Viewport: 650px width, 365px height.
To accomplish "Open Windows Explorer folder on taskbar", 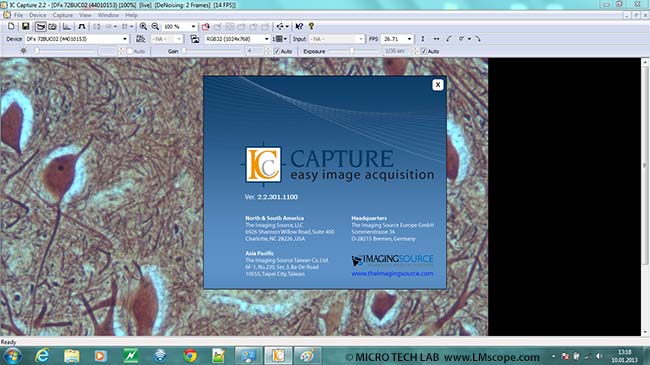I will 71,356.
